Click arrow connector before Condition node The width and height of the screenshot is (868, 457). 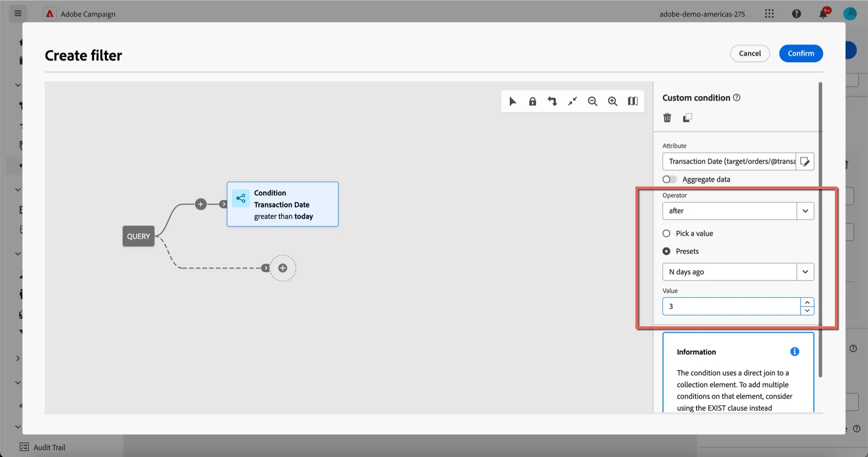coord(224,204)
